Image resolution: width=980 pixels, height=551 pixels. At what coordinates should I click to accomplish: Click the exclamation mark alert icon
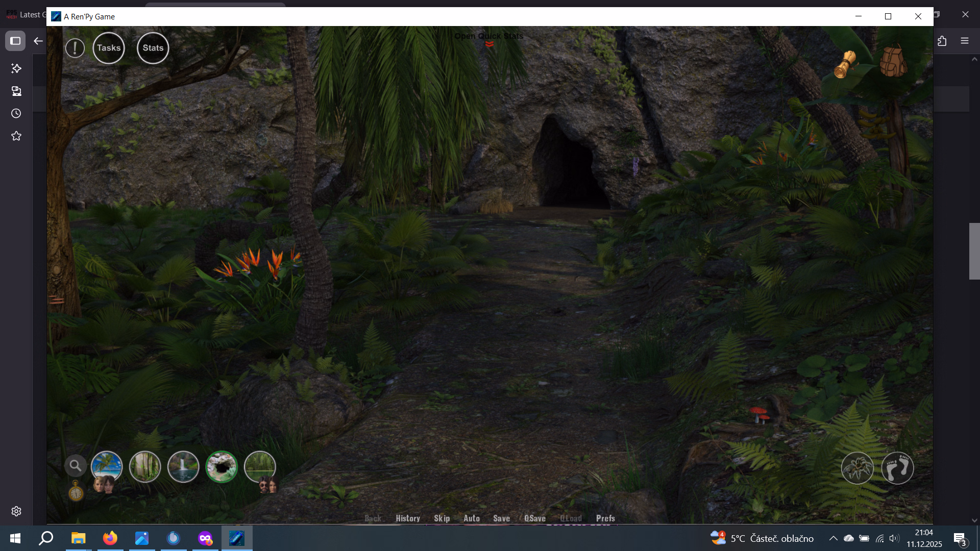(75, 48)
